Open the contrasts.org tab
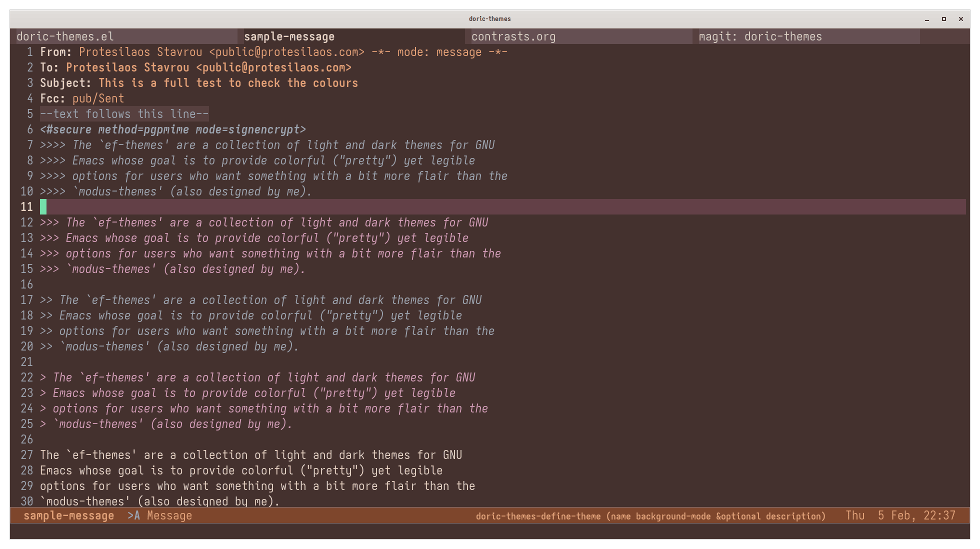This screenshot has width=980, height=549. point(513,36)
